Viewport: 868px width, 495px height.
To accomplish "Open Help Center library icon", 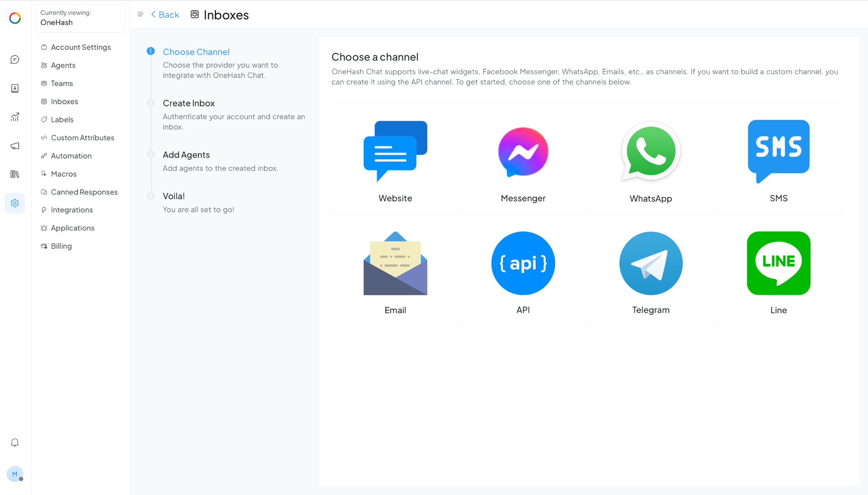I will point(15,174).
